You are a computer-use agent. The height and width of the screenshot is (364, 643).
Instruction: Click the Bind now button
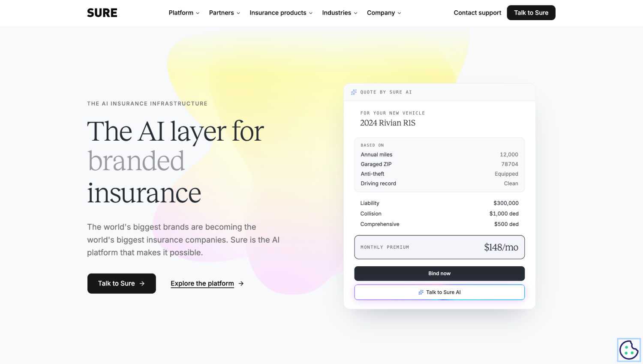coord(439,274)
